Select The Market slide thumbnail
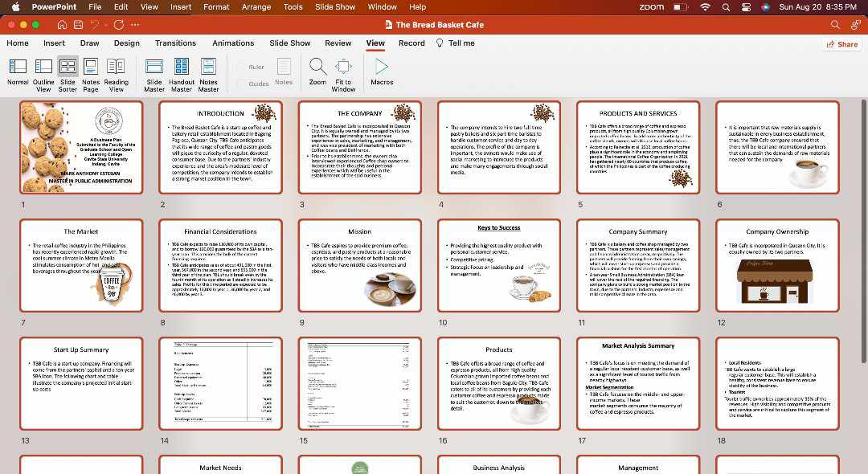 tap(81, 265)
